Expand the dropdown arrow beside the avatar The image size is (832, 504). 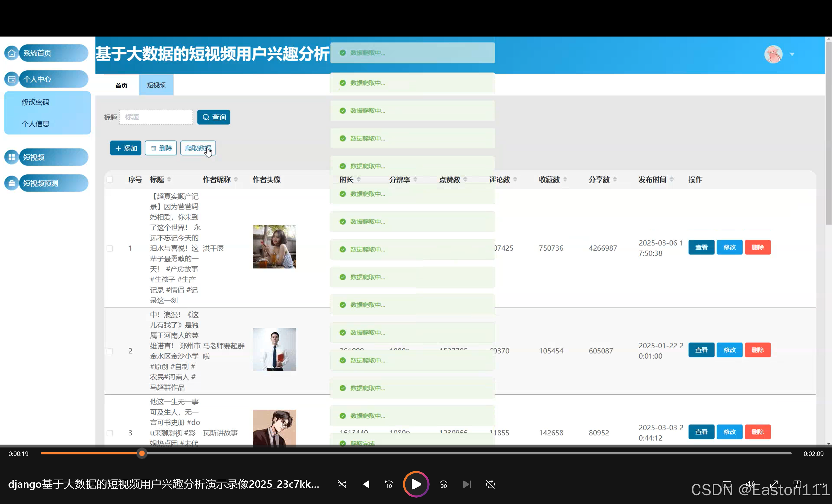point(792,54)
